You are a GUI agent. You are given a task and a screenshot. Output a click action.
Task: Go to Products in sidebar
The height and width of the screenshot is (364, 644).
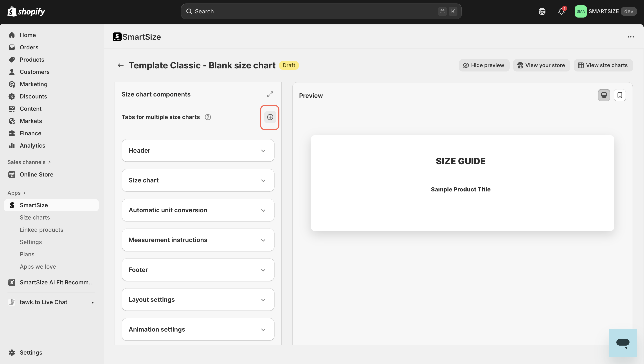pyautogui.click(x=32, y=59)
